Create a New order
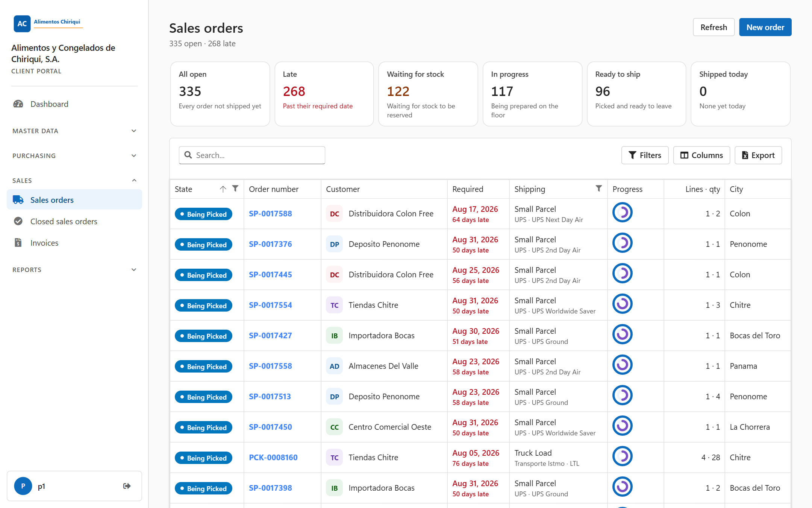This screenshot has height=508, width=812. tap(765, 27)
